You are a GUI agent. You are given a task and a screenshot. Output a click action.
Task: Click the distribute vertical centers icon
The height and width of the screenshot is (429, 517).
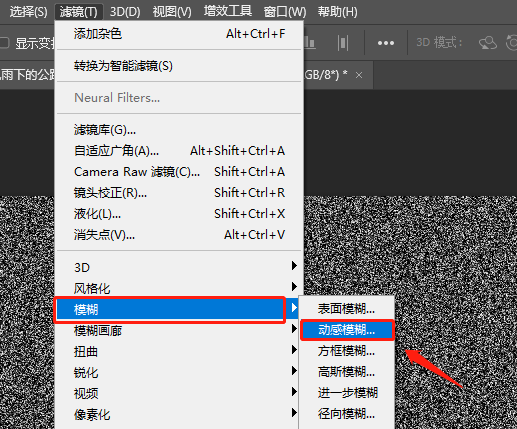343,43
